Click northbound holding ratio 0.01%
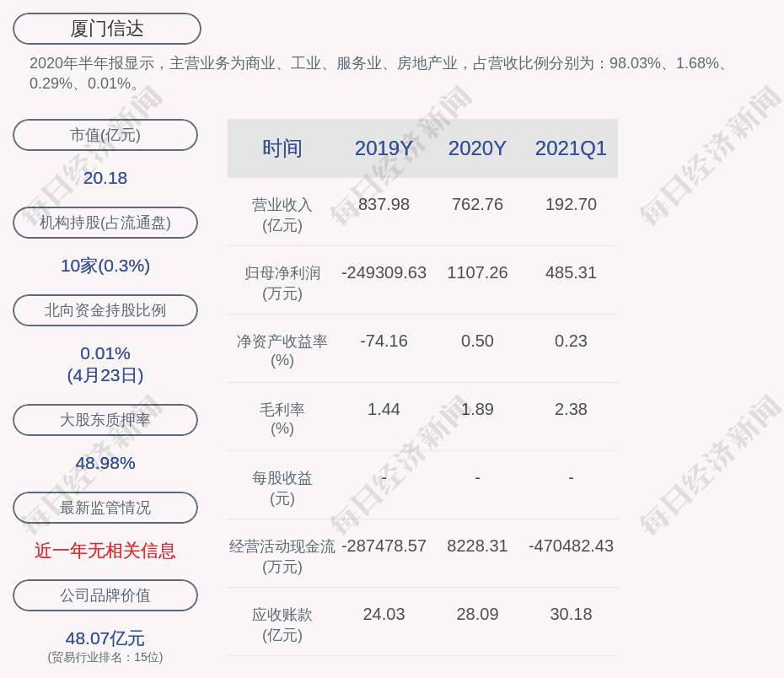 click(x=105, y=353)
